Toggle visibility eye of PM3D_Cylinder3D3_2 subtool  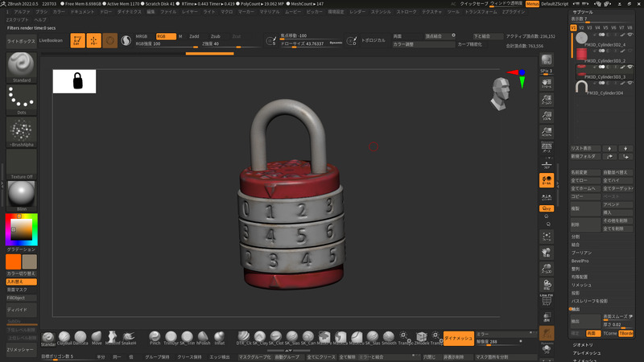[630, 51]
